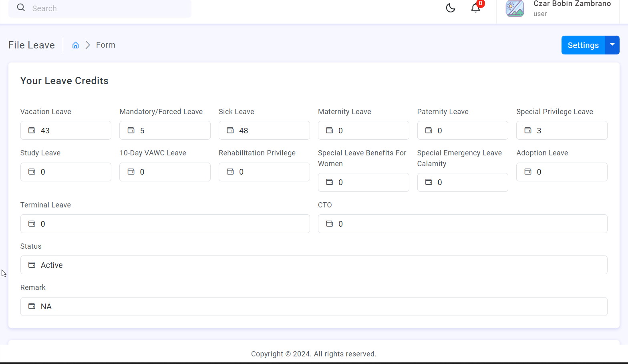The height and width of the screenshot is (364, 628).
Task: Click Special Emergency Leave Calamity field
Action: point(463,182)
